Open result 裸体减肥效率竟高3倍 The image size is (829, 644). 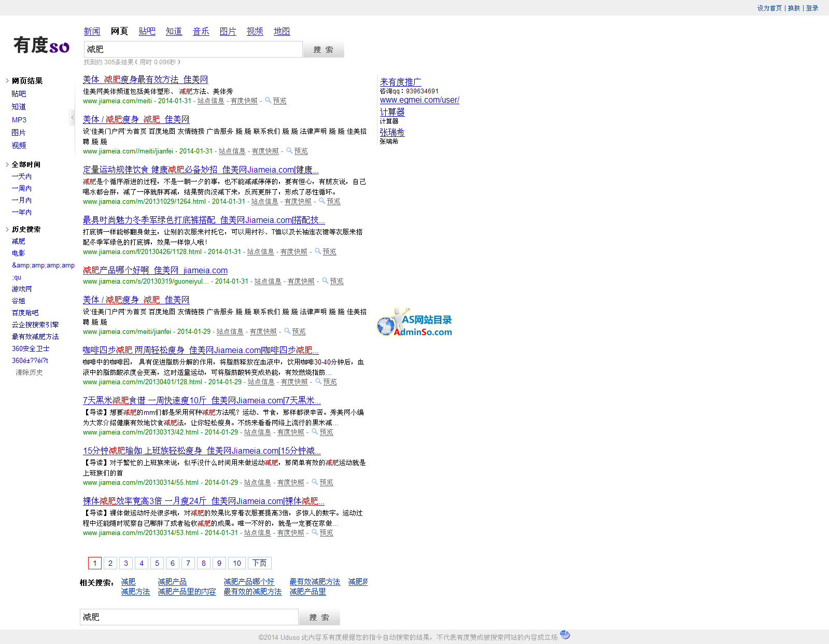click(x=204, y=501)
